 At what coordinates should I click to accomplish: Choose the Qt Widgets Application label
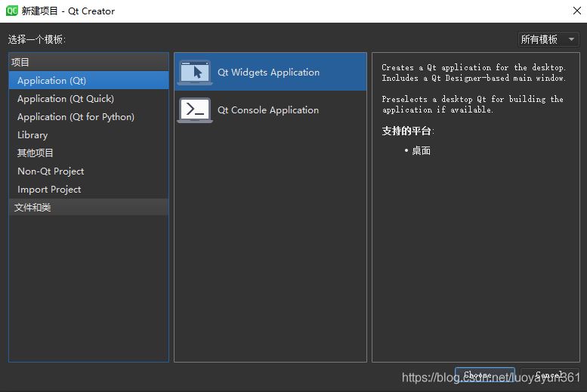(x=268, y=73)
